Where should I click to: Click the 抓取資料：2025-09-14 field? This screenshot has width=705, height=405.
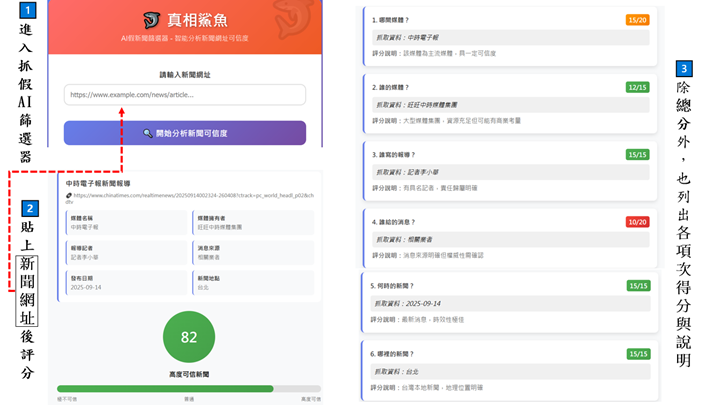pyautogui.click(x=509, y=304)
